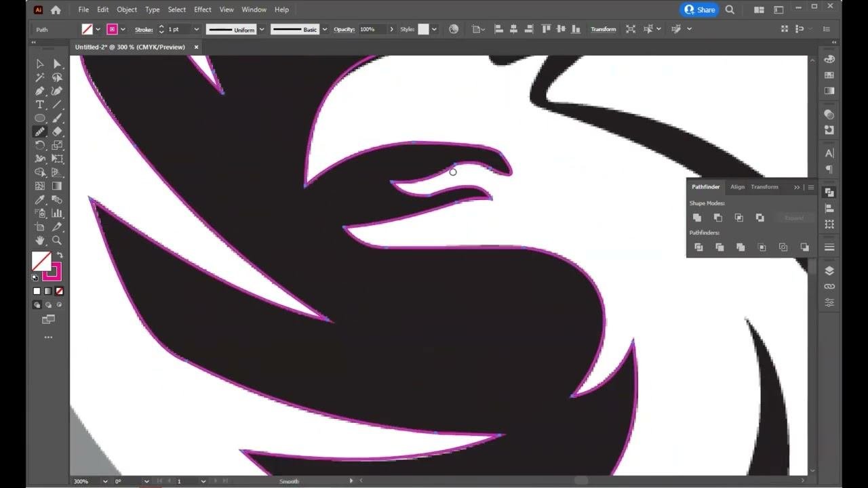Open the File menu

click(83, 9)
